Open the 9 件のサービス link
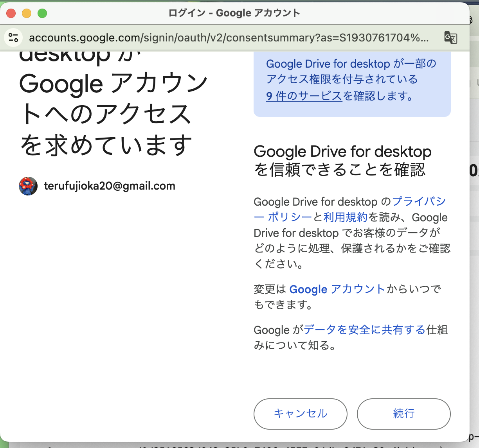479x448 pixels. pos(304,97)
